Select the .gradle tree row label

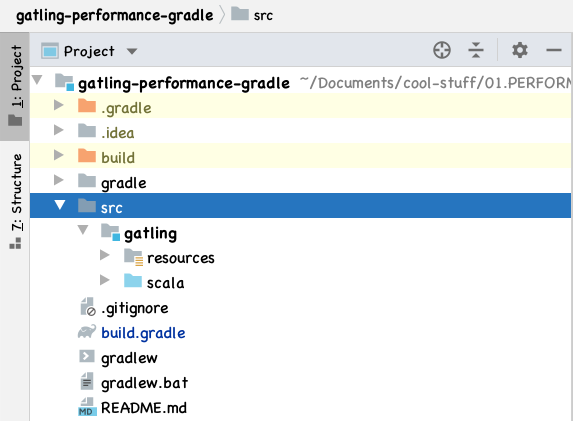click(126, 108)
